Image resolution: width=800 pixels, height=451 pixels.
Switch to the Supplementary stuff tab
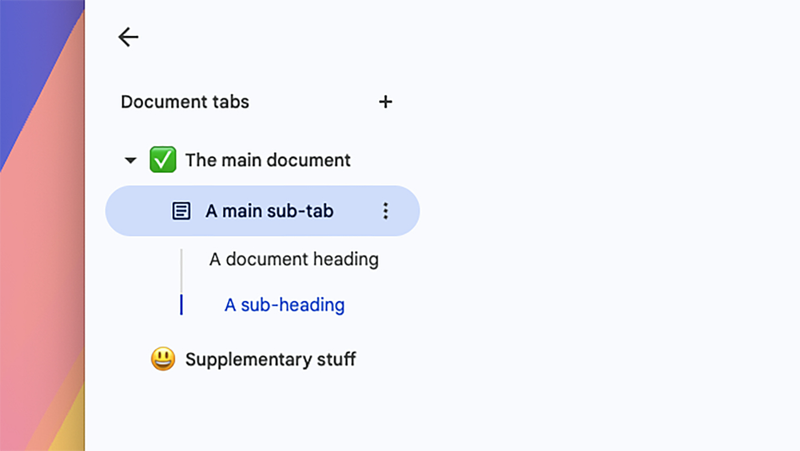click(270, 359)
